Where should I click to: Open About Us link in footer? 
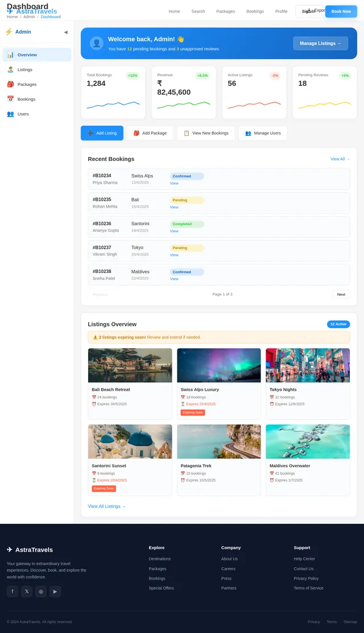tap(230, 558)
